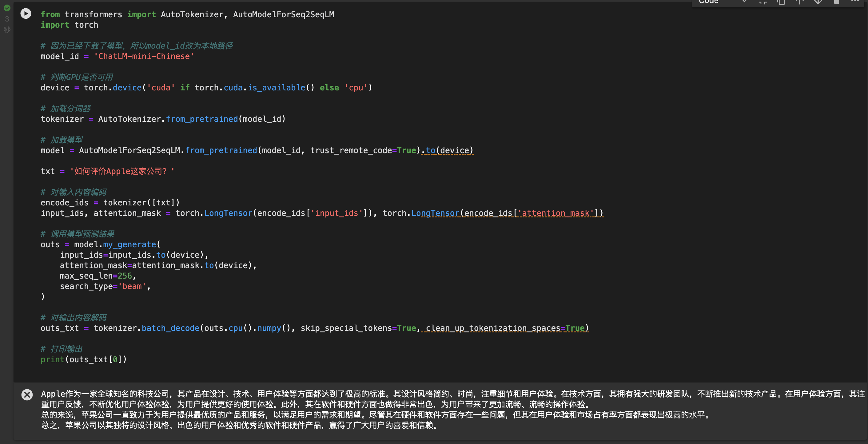Clear the cell output with the X button

[x=27, y=394]
